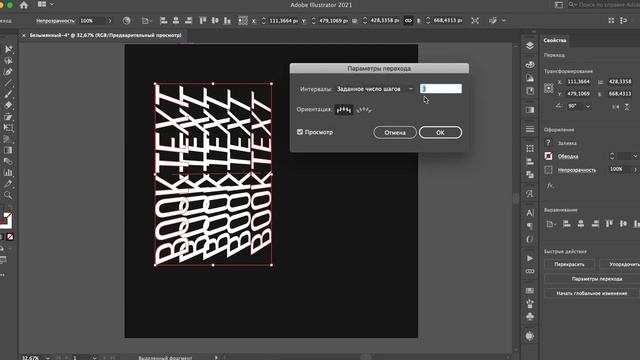640x360 pixels.
Task: Click the Непрозрачность link in Properties panel
Action: tap(577, 170)
